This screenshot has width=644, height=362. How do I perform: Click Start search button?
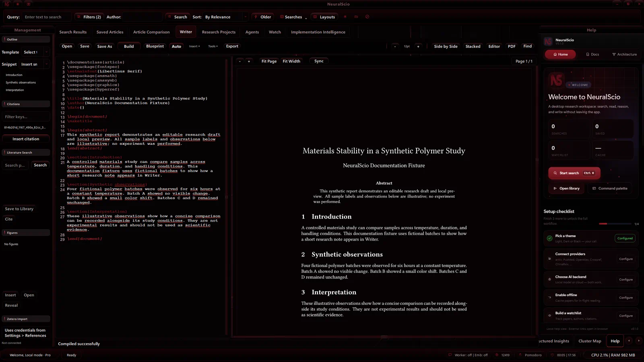click(x=574, y=173)
